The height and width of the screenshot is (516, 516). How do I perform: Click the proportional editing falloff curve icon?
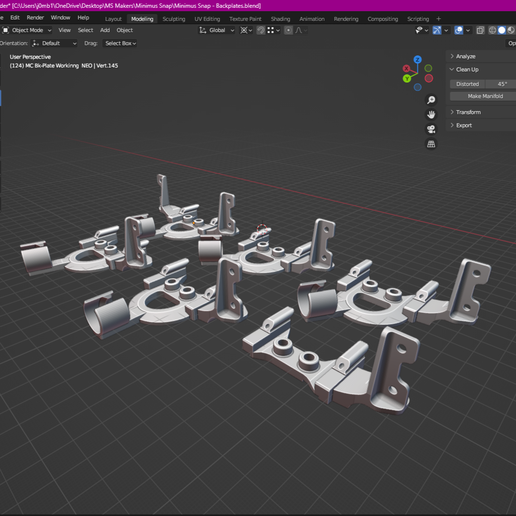tap(299, 30)
